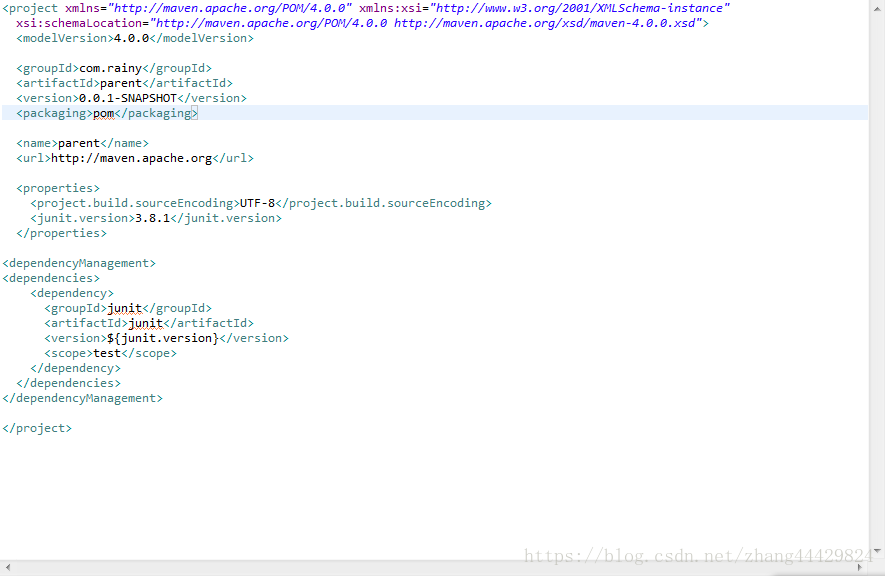Screen dimensions: 885x576
Task: Click the horizontal scrollbar left arrow
Action: [7, 567]
